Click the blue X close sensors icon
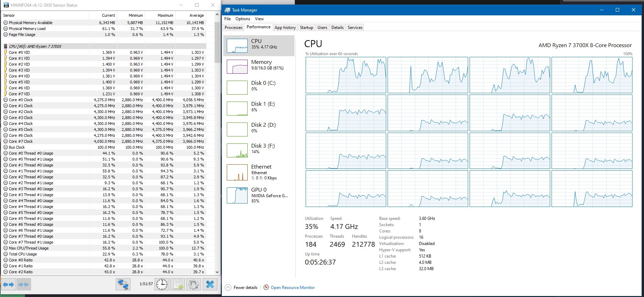This screenshot has width=644, height=297. (210, 284)
